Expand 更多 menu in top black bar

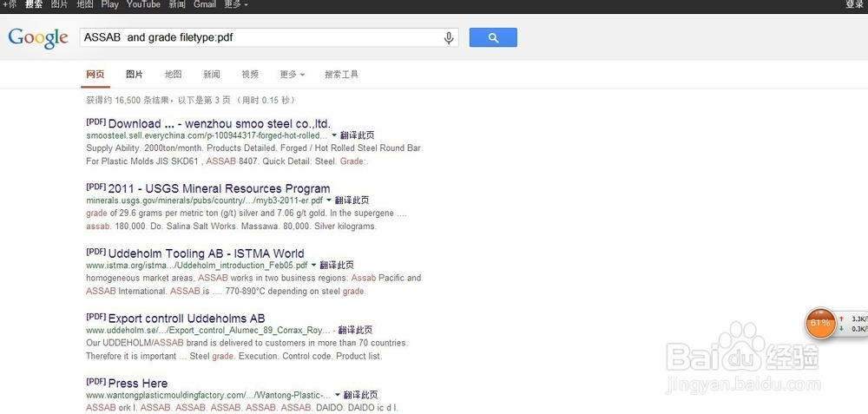pos(236,4)
